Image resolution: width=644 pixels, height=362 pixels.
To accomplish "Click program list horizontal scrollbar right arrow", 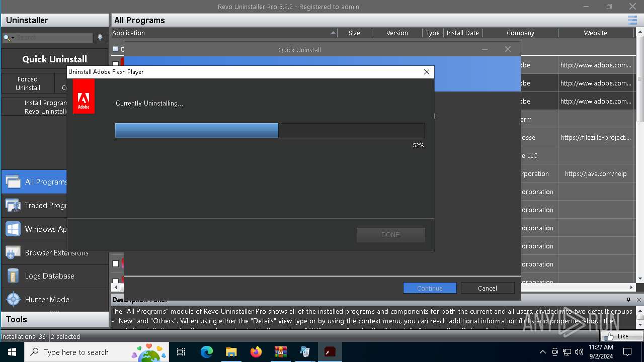I will coord(632,287).
